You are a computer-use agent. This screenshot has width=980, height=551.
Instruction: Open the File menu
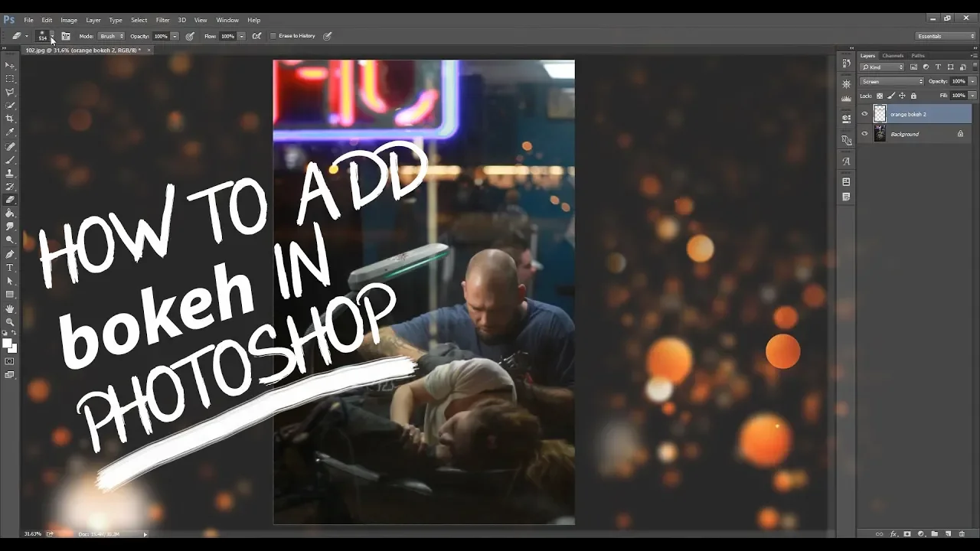point(28,20)
